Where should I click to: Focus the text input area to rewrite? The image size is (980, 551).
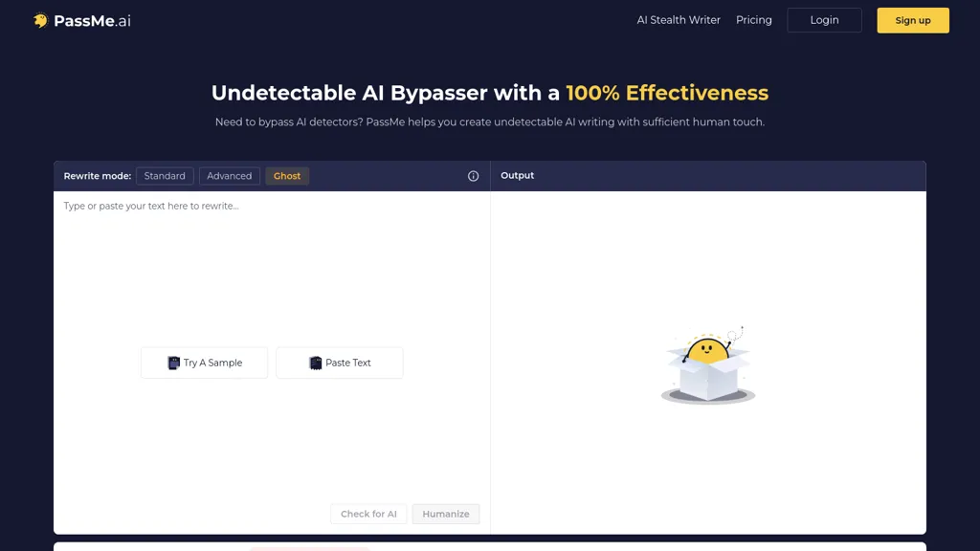click(272, 268)
